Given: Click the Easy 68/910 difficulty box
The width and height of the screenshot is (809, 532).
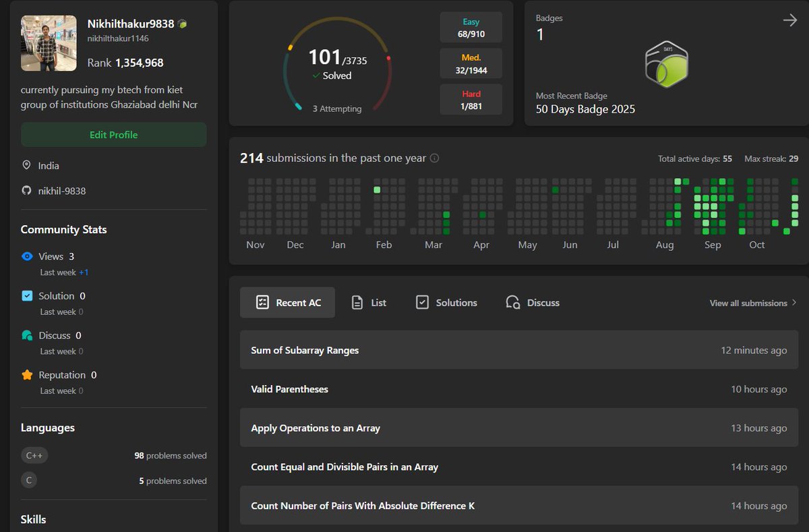Looking at the screenshot, I should pyautogui.click(x=471, y=28).
